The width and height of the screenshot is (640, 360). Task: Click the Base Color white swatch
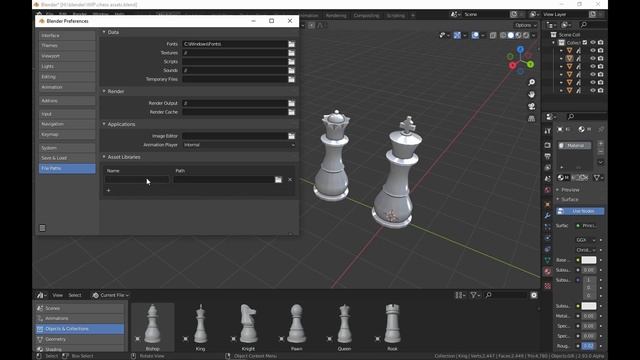(589, 260)
